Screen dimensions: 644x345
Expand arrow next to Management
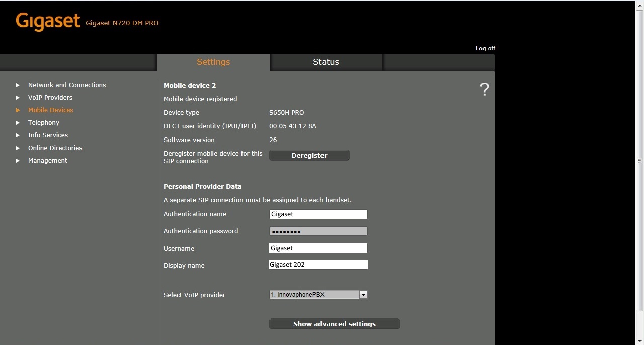coord(18,161)
